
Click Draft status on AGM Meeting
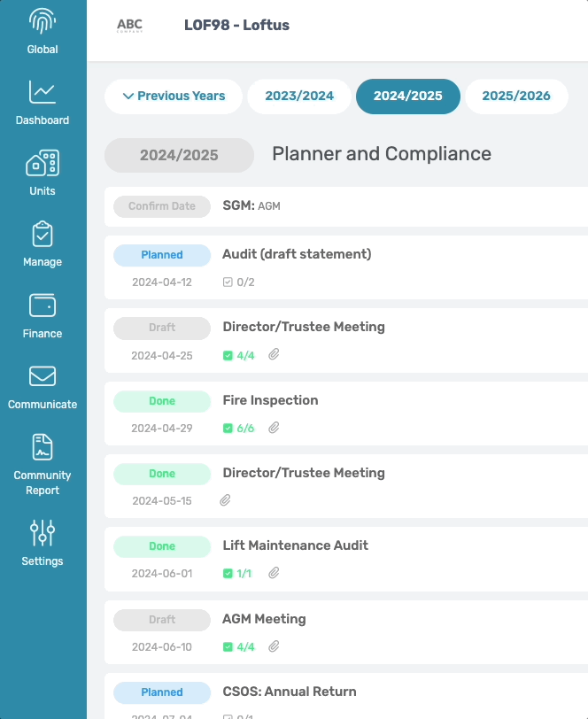point(162,620)
